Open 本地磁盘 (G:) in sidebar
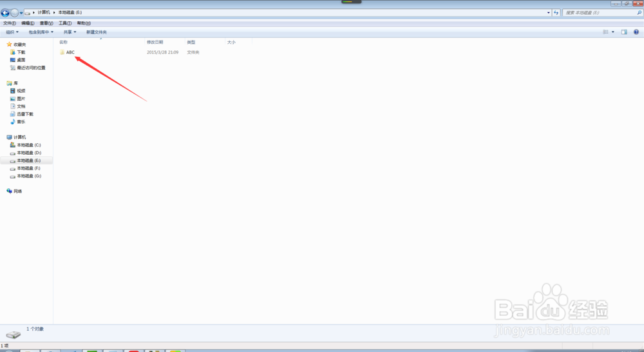The width and height of the screenshot is (644, 352). [x=26, y=177]
